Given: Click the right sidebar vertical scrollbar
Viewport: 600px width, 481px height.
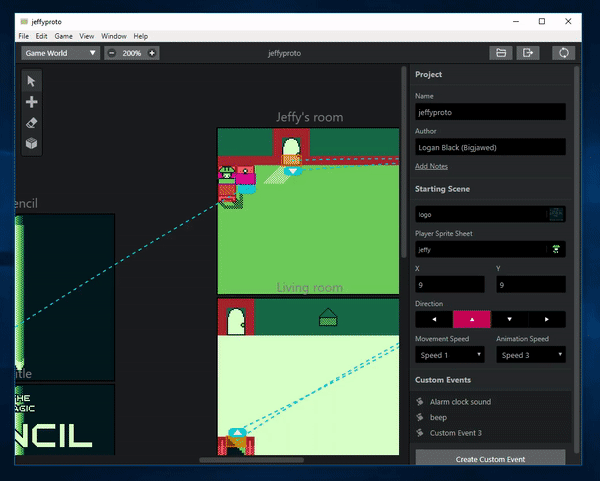Looking at the screenshot, I should [577, 258].
